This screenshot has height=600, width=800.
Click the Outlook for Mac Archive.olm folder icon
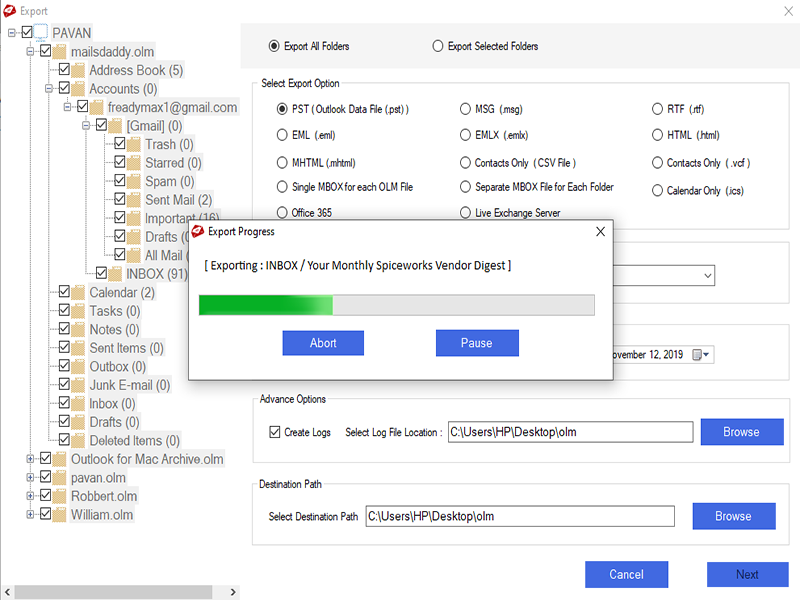pyautogui.click(x=60, y=458)
